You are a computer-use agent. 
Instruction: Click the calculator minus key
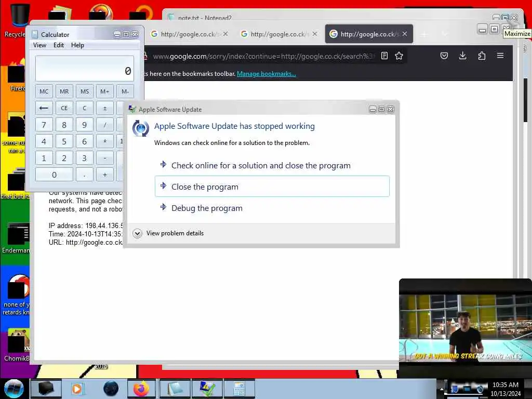pos(105,158)
